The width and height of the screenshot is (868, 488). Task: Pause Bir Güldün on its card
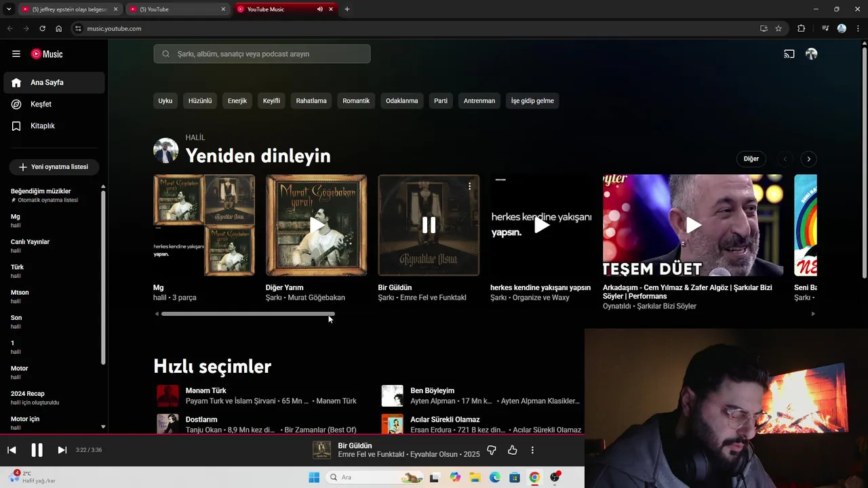(x=429, y=225)
